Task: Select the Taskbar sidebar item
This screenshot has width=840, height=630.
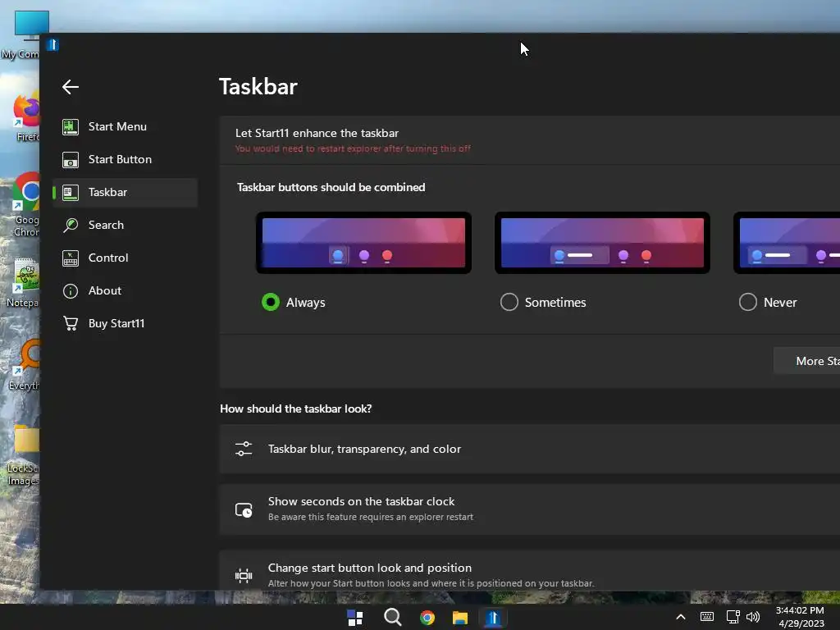Action: pos(126,192)
